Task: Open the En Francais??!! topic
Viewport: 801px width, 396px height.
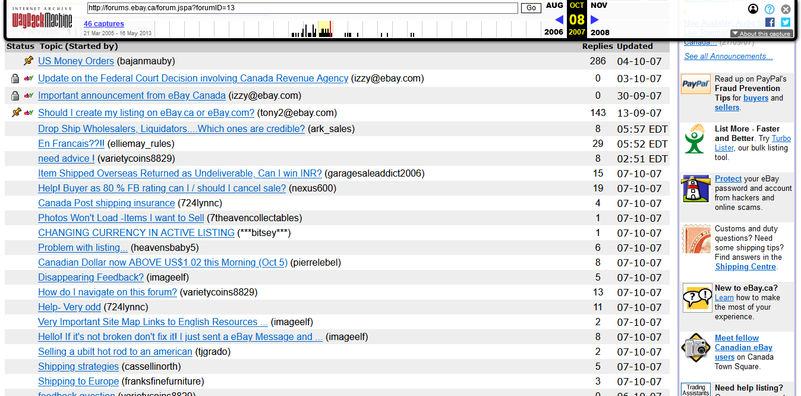Action: tap(71, 144)
